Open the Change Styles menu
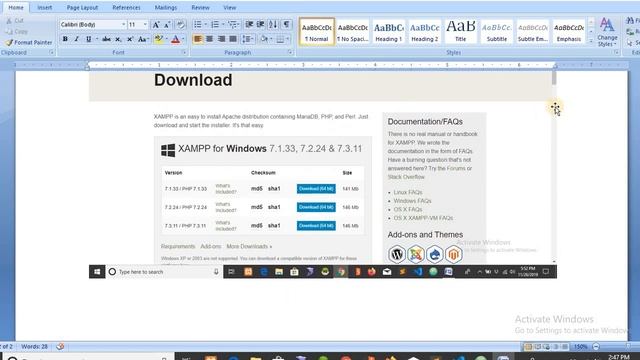This screenshot has width=640, height=360. coord(607,32)
